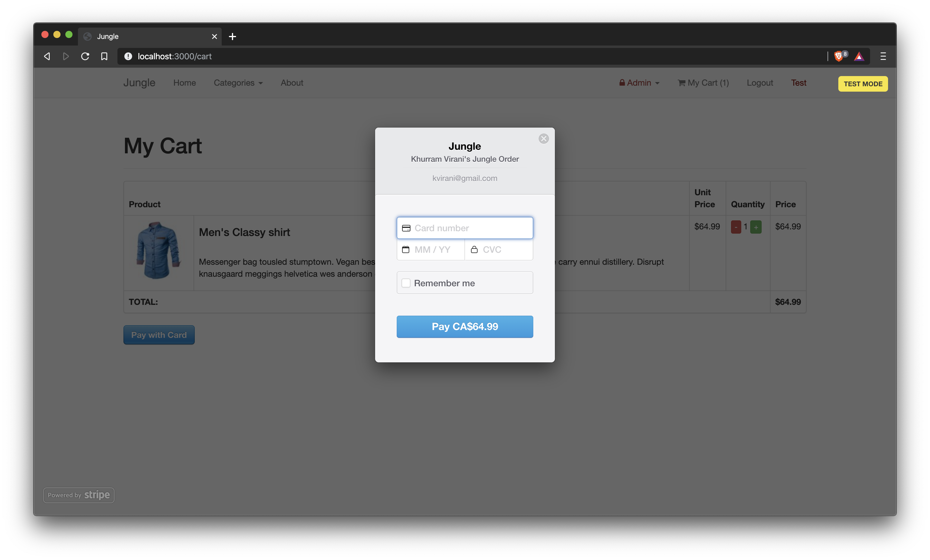Go to the Home nav link

tap(185, 83)
